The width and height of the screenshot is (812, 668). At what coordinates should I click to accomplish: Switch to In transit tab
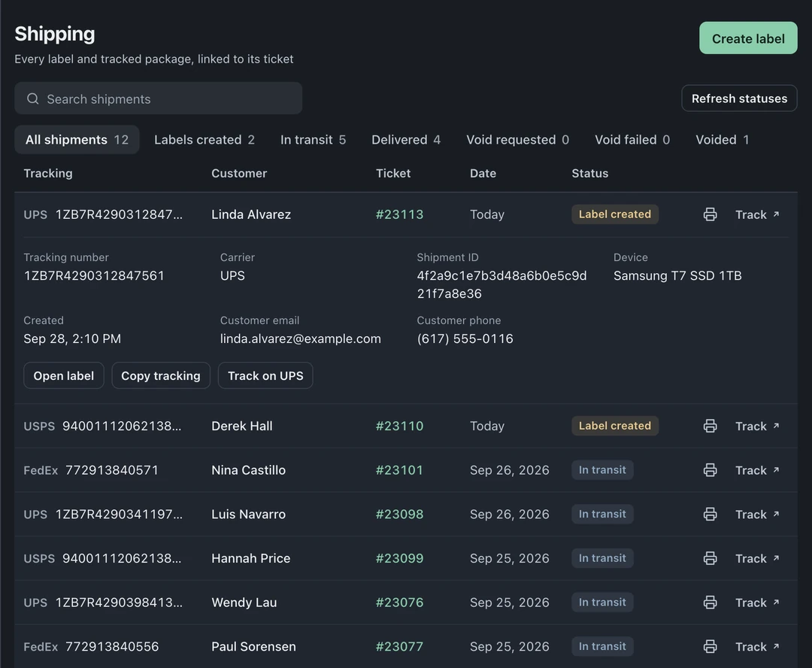tap(313, 139)
